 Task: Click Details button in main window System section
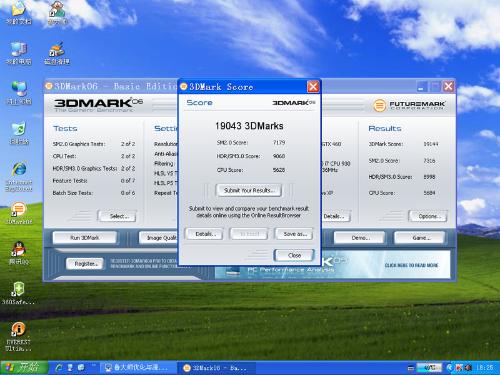pyautogui.click(x=336, y=216)
